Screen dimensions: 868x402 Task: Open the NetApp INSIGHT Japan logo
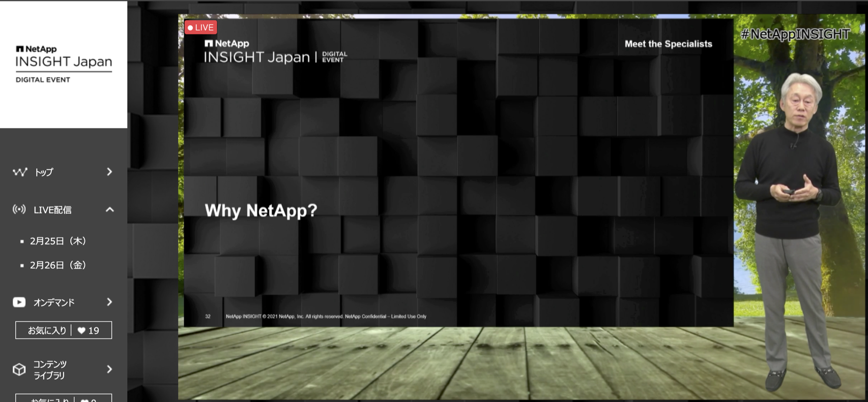pos(64,64)
